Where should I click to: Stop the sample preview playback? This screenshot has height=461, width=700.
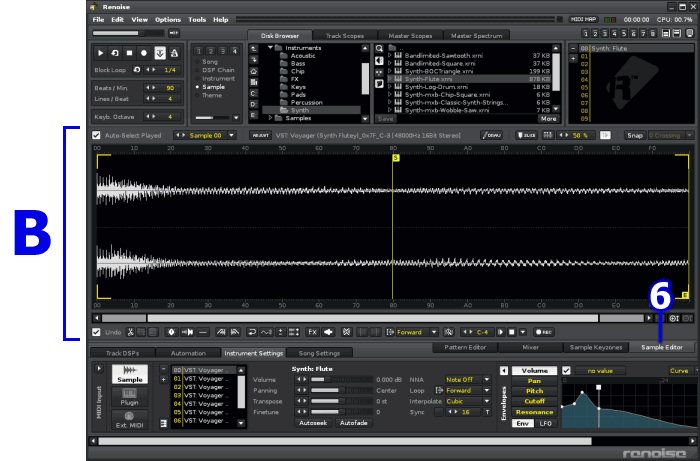click(512, 332)
